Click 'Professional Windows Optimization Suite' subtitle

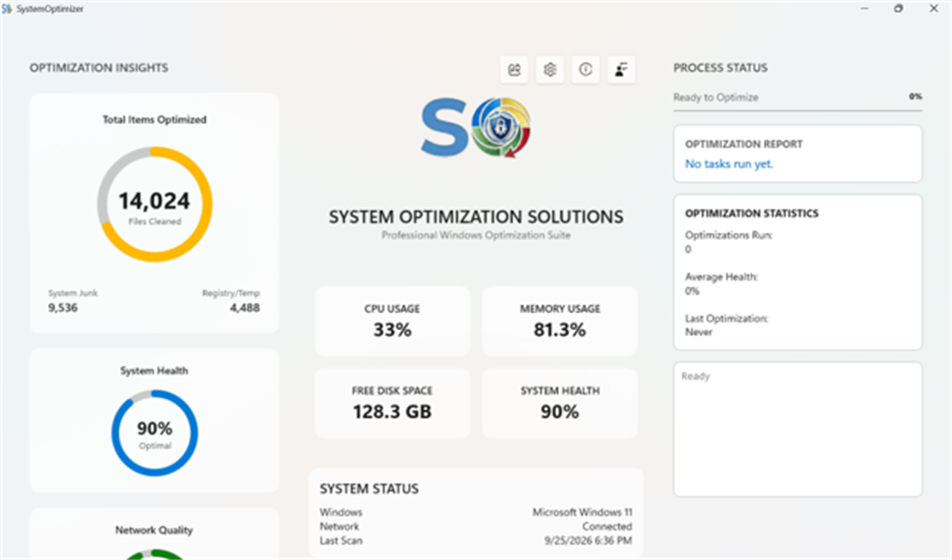(476, 236)
